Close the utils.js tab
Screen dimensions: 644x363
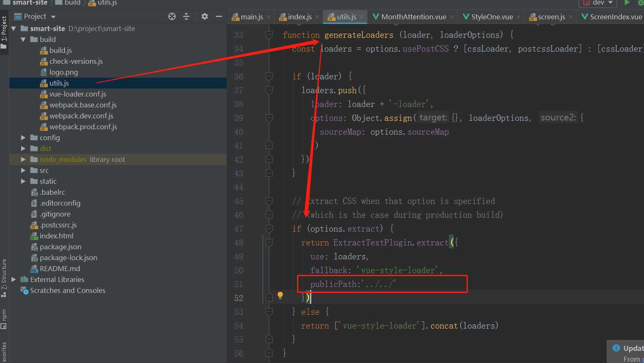point(362,17)
